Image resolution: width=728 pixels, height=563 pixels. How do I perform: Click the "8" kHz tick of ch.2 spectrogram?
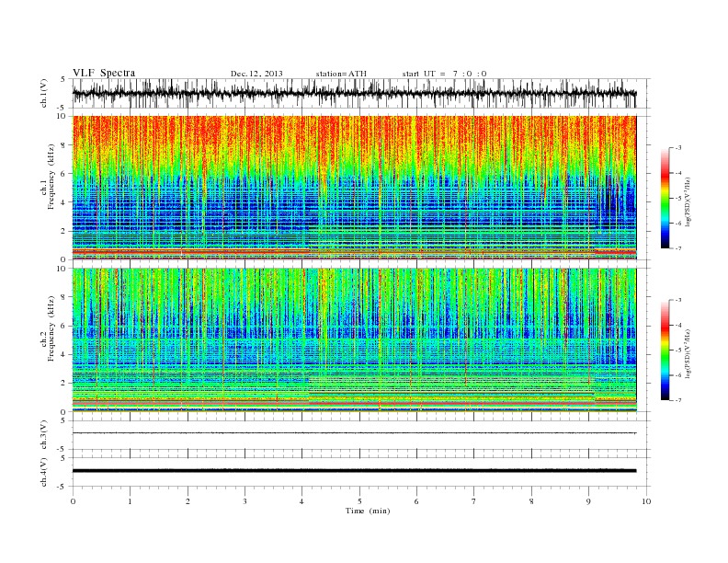click(63, 297)
